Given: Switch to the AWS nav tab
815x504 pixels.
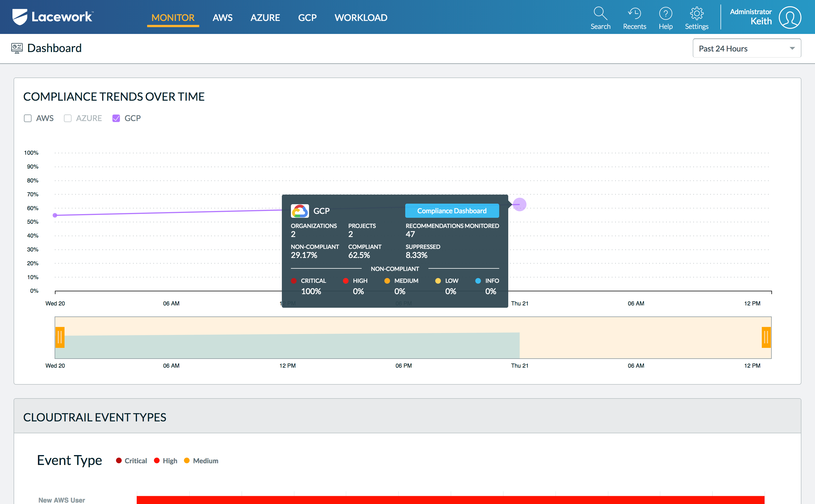Looking at the screenshot, I should [222, 18].
